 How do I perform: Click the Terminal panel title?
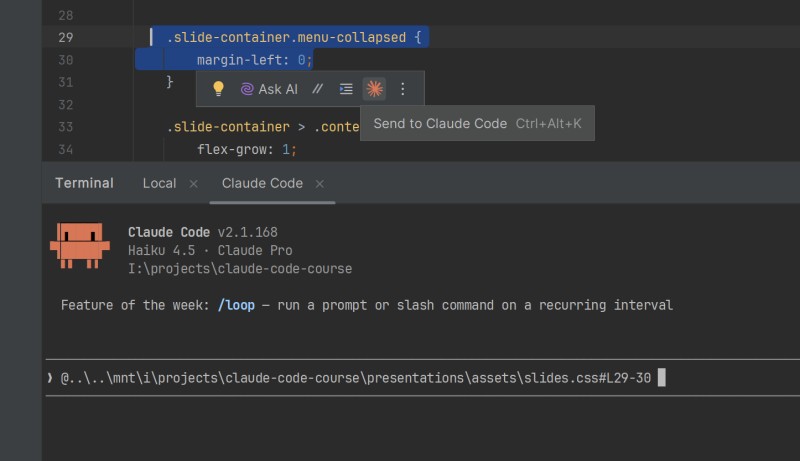pos(84,183)
